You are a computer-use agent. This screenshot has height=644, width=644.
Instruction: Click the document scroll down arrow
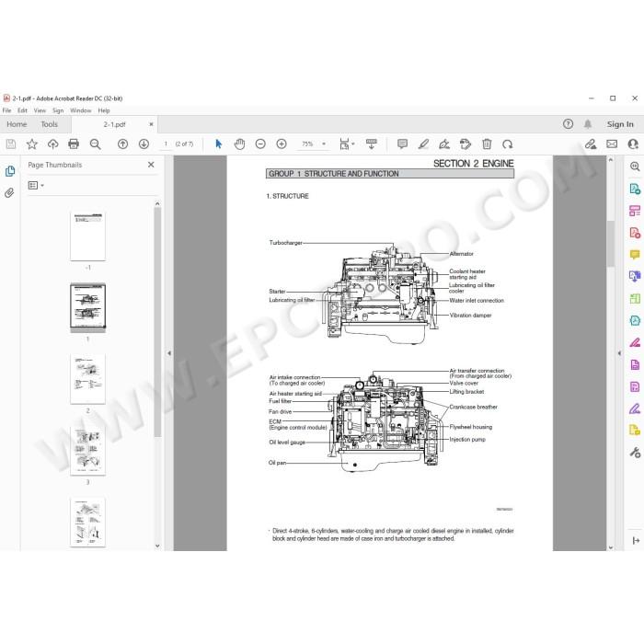610,547
